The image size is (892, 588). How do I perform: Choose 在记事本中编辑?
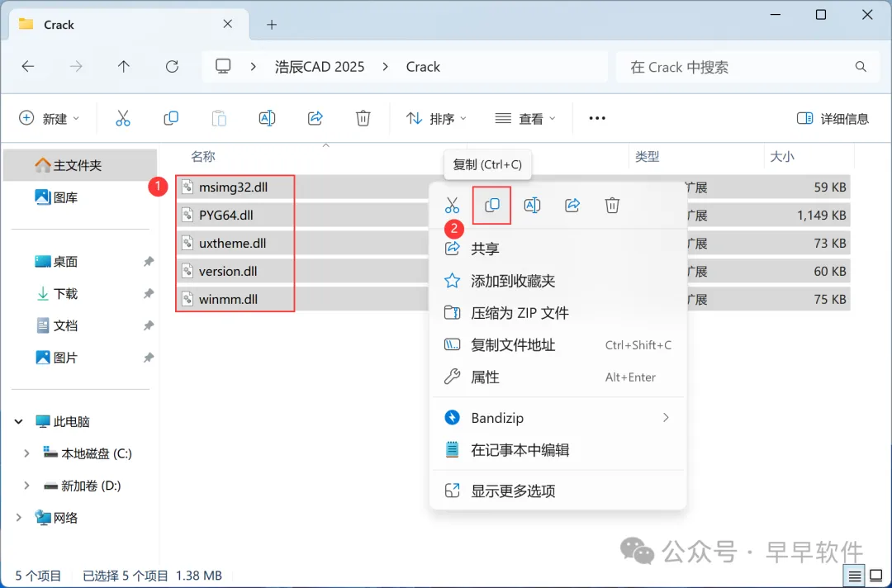pos(558,450)
